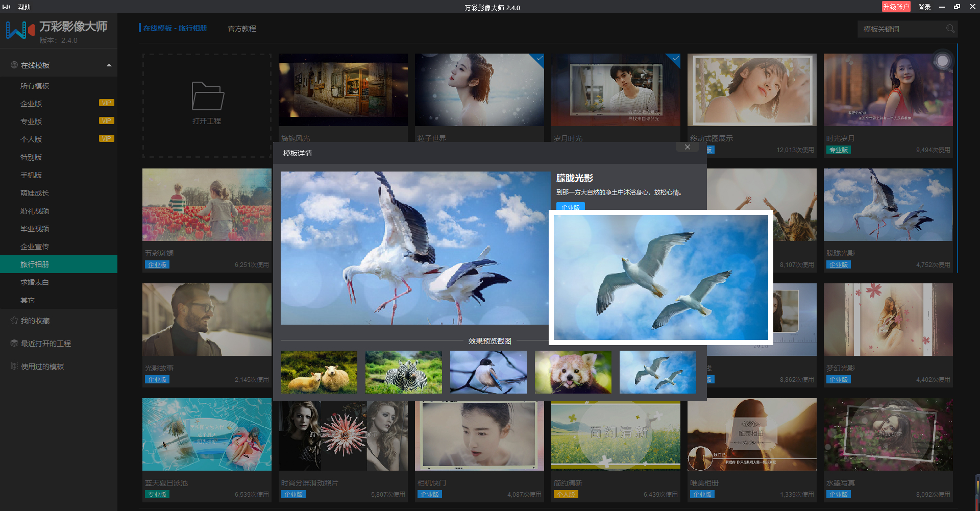Image resolution: width=980 pixels, height=511 pixels.
Task: Open the 相机快门 template thumbnail
Action: (x=479, y=436)
